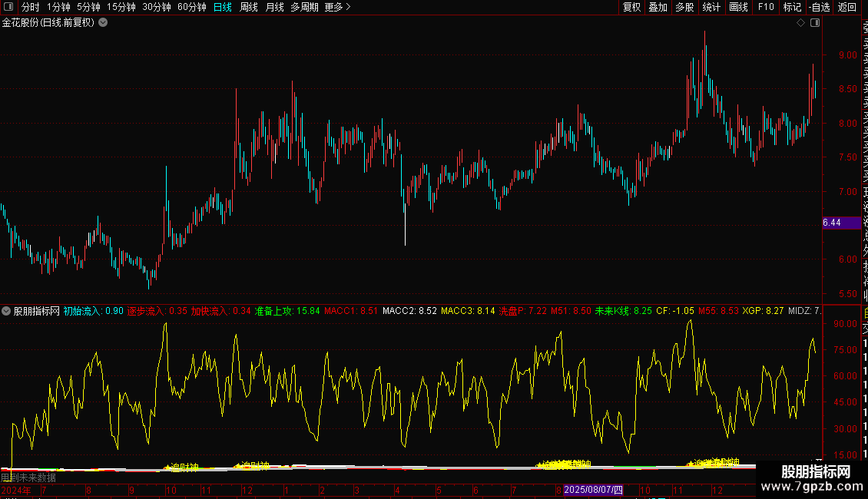Click the 洗盘P: 7.22 value

[x=523, y=311]
